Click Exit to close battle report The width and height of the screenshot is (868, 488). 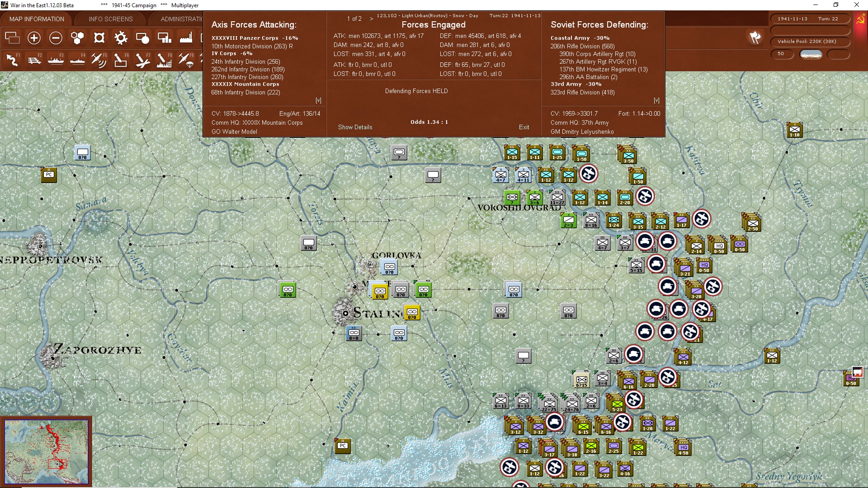tap(524, 127)
